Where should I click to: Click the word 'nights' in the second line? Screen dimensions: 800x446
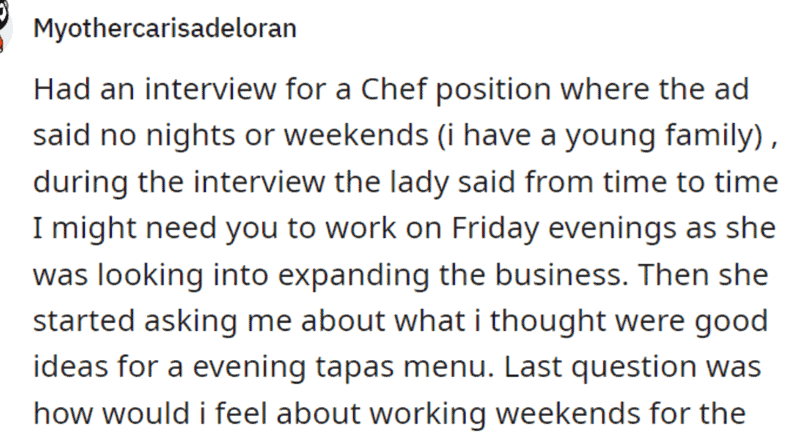pos(191,136)
